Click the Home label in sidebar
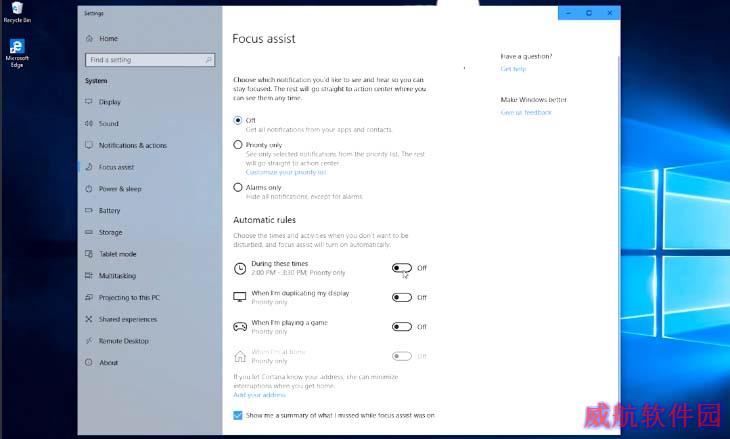Viewport: 730px width, 439px height. coord(108,39)
